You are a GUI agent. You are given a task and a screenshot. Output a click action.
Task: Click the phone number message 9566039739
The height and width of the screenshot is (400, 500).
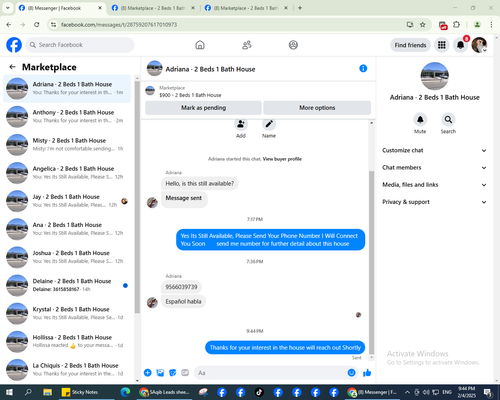[x=181, y=287]
